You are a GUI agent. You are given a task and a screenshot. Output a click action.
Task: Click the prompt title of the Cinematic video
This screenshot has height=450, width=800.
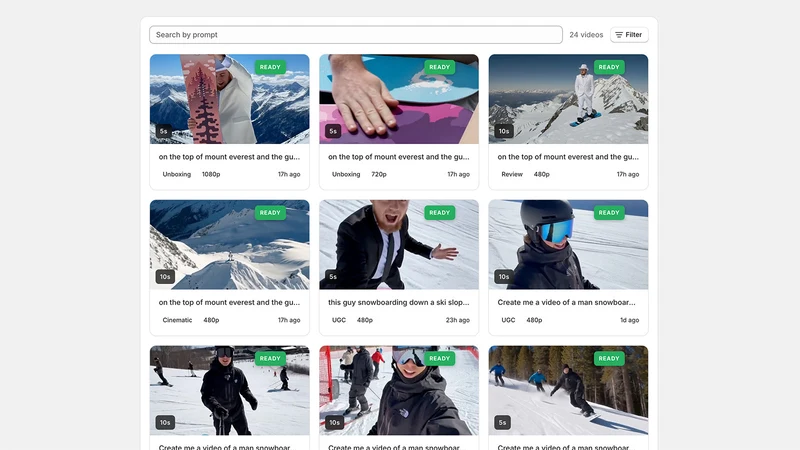[x=229, y=302]
